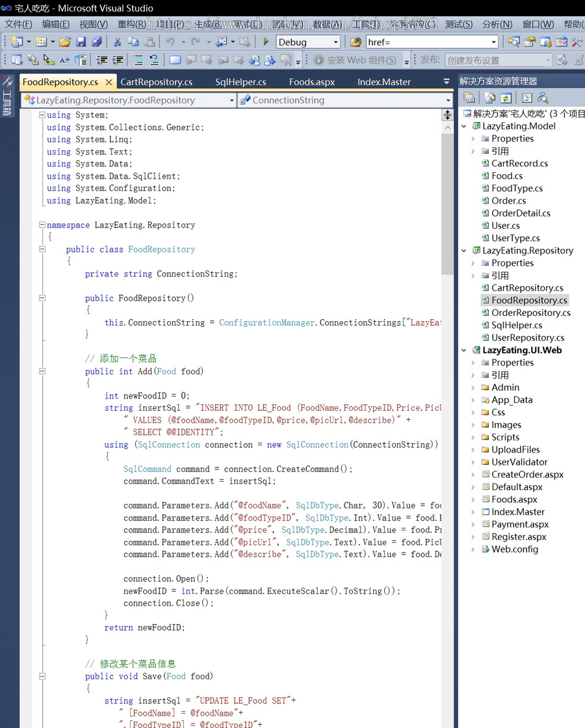Click the Cut scissors icon
The width and height of the screenshot is (585, 728).
coord(118,42)
